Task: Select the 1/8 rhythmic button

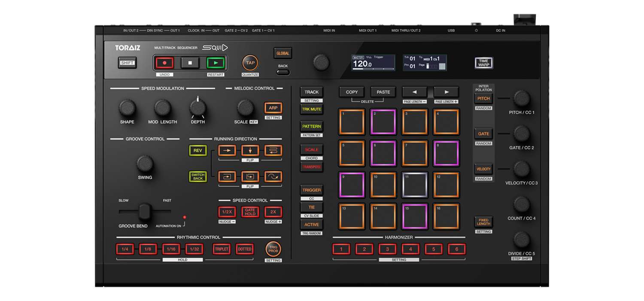Action: [x=148, y=249]
